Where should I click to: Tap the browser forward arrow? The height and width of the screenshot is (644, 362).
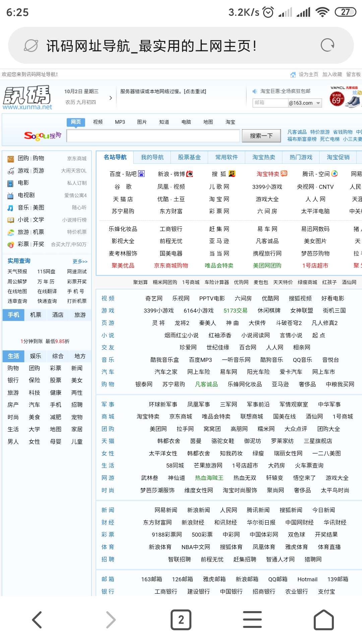click(111, 620)
